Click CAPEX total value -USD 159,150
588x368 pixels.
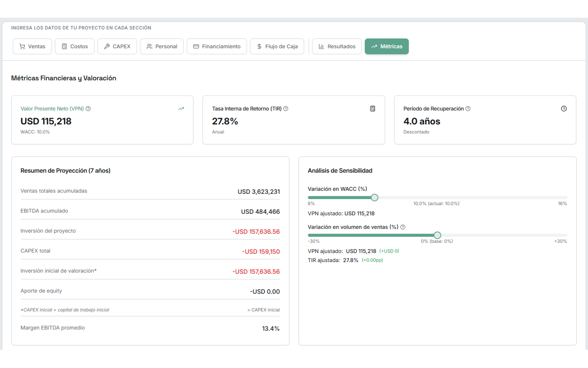tap(261, 252)
